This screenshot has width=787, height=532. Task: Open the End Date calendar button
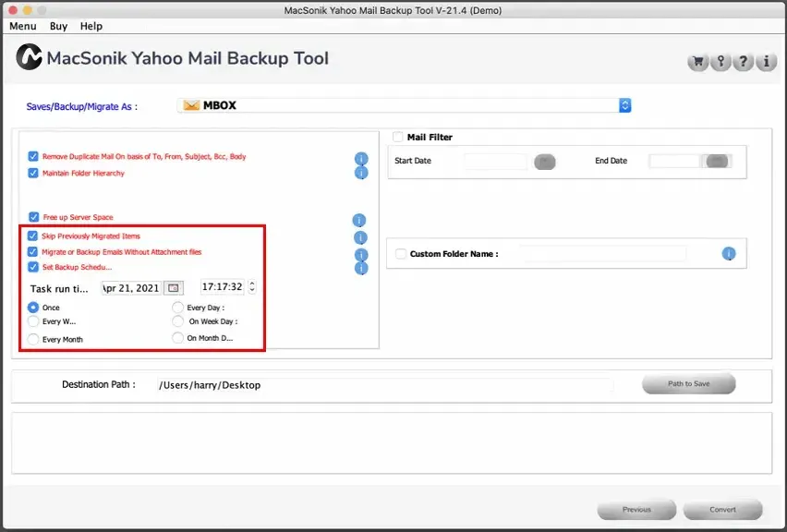point(717,161)
